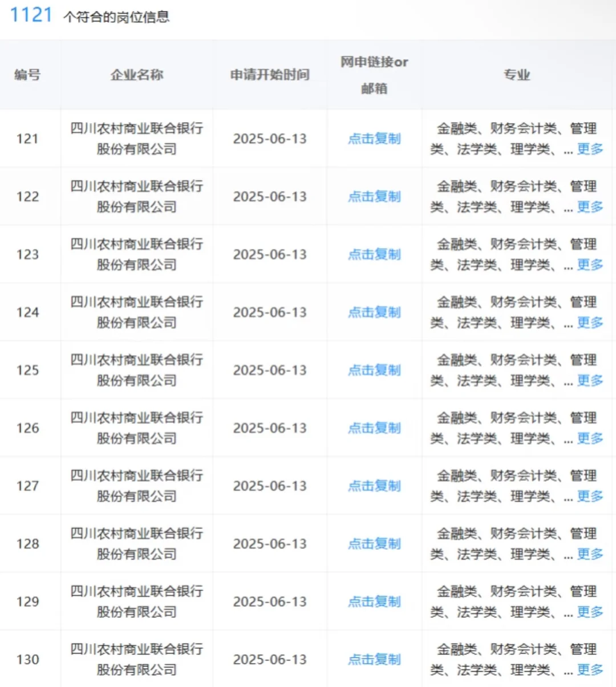Expand 更多 majors in row 121

590,149
